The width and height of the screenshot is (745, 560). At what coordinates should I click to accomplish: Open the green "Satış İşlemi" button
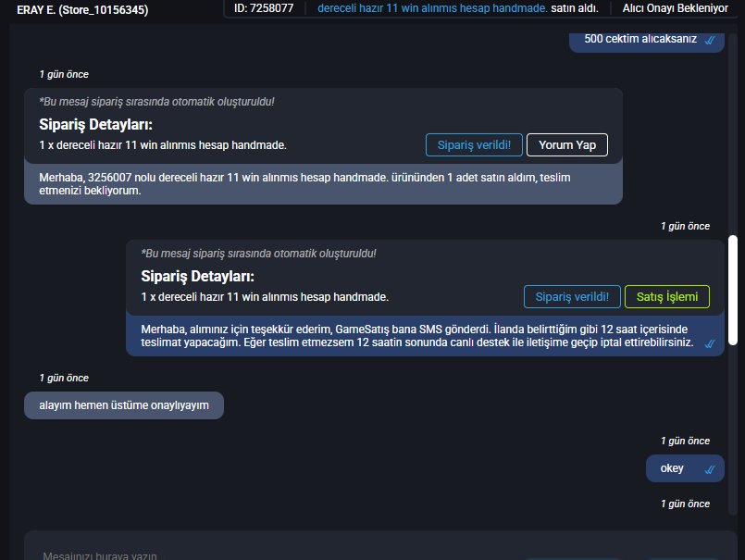coord(666,296)
